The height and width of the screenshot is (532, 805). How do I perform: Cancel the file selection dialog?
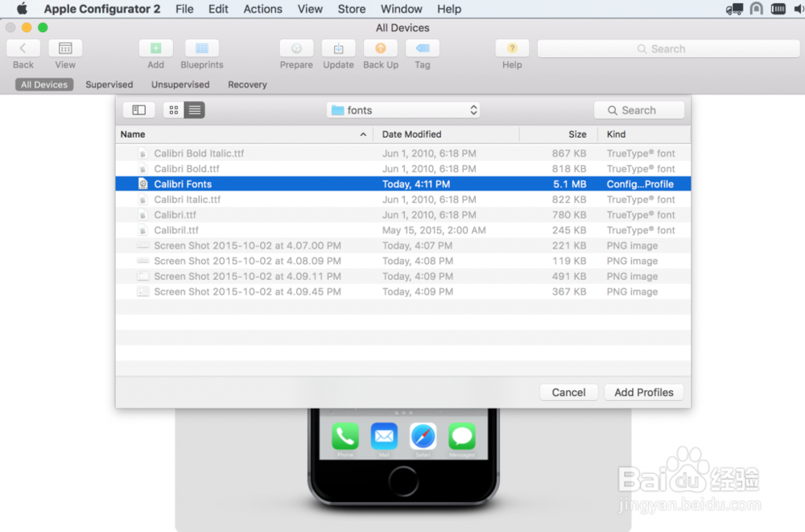pyautogui.click(x=568, y=392)
